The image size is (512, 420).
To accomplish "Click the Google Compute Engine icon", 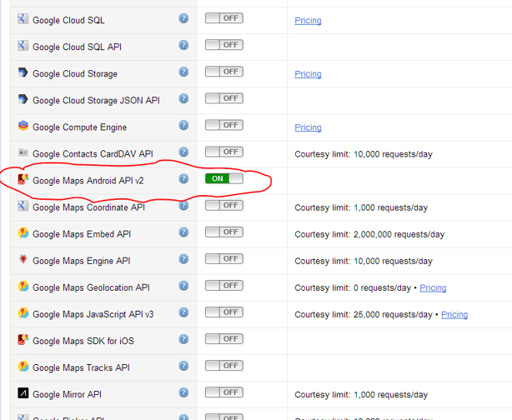I will tap(23, 126).
